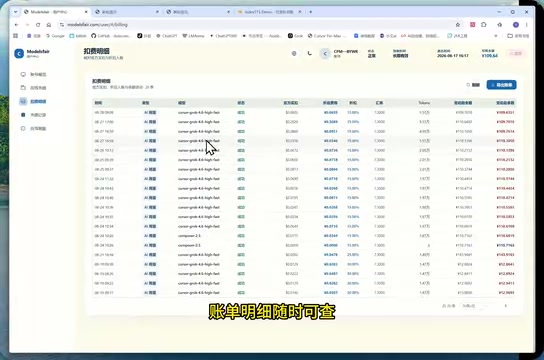Close the Modelsfair browser tab
This screenshot has width=544, height=360.
coord(86,12)
